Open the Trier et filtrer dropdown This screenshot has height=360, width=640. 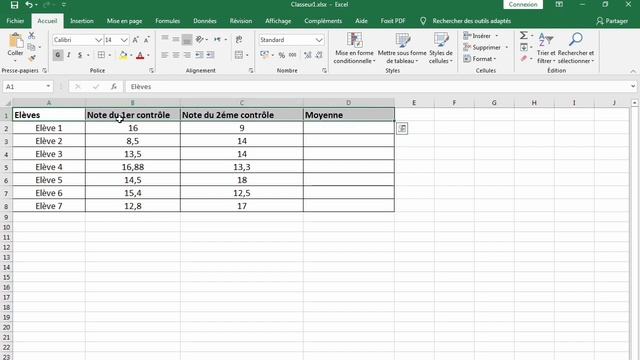point(546,48)
